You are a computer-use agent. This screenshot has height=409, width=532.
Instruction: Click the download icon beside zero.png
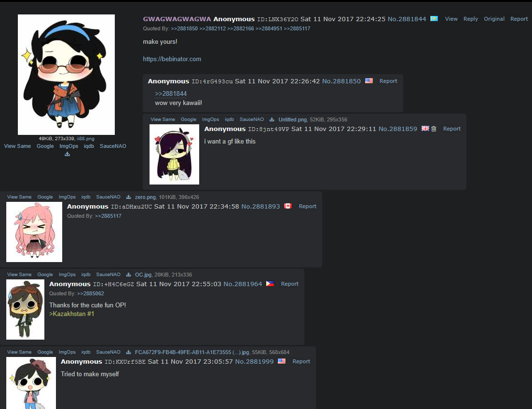[x=129, y=197]
